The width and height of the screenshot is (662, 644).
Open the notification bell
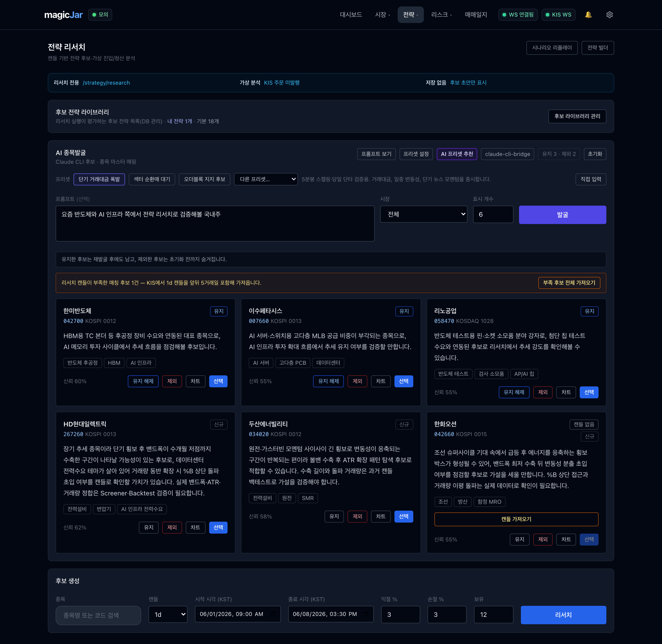click(x=588, y=14)
